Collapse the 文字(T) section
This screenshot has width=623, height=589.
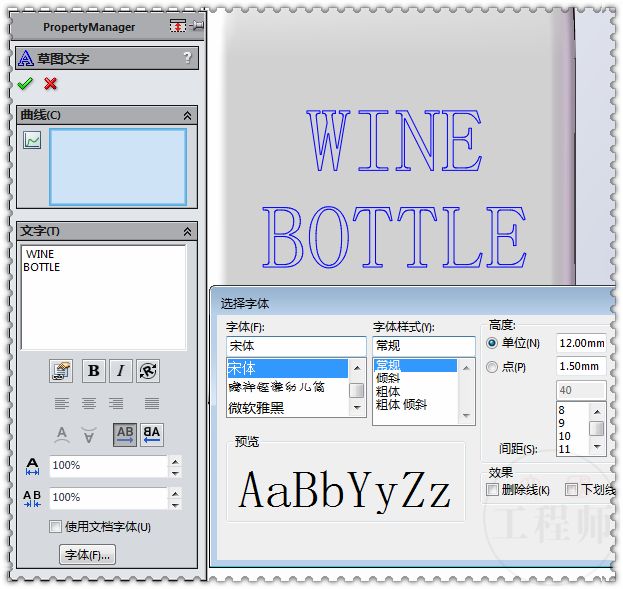click(x=187, y=231)
